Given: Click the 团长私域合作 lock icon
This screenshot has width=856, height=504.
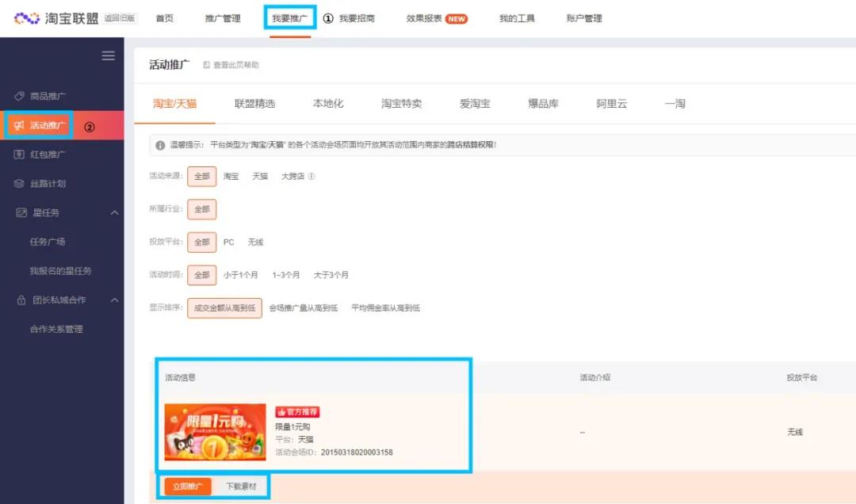Looking at the screenshot, I should tap(21, 300).
